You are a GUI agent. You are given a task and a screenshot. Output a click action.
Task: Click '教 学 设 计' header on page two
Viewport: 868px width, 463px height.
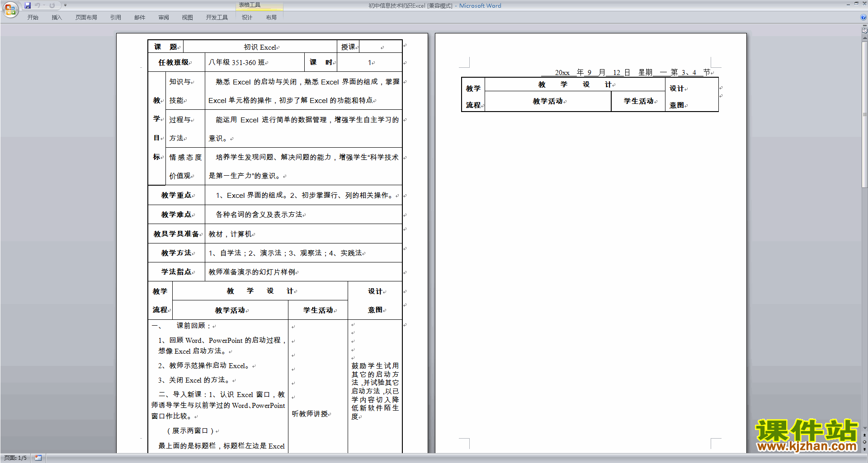click(575, 84)
